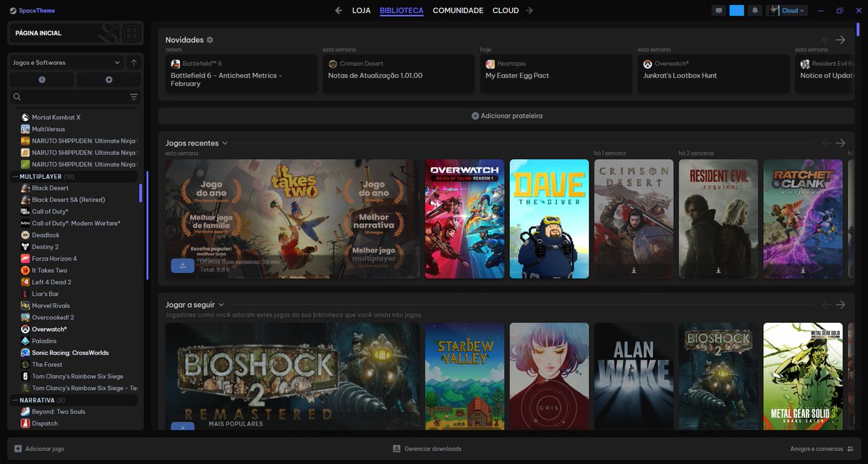868x464 pixels.
Task: Select the BIBLIOTECA tab
Action: click(401, 11)
